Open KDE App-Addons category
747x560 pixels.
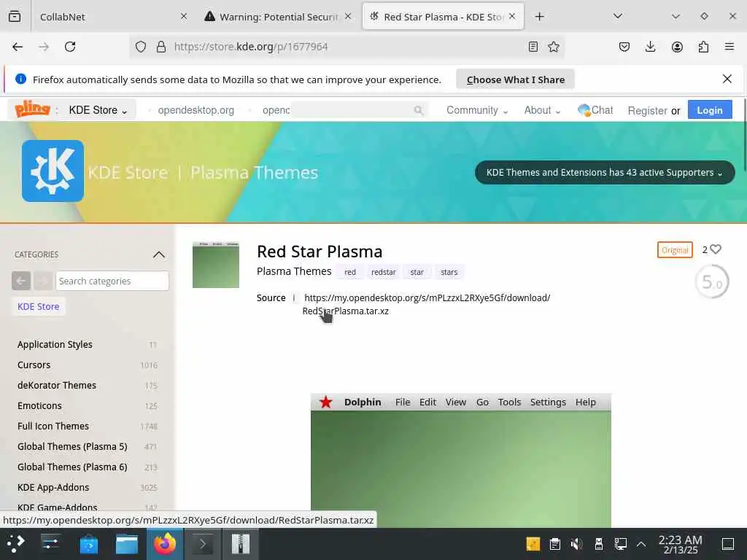pos(53,488)
